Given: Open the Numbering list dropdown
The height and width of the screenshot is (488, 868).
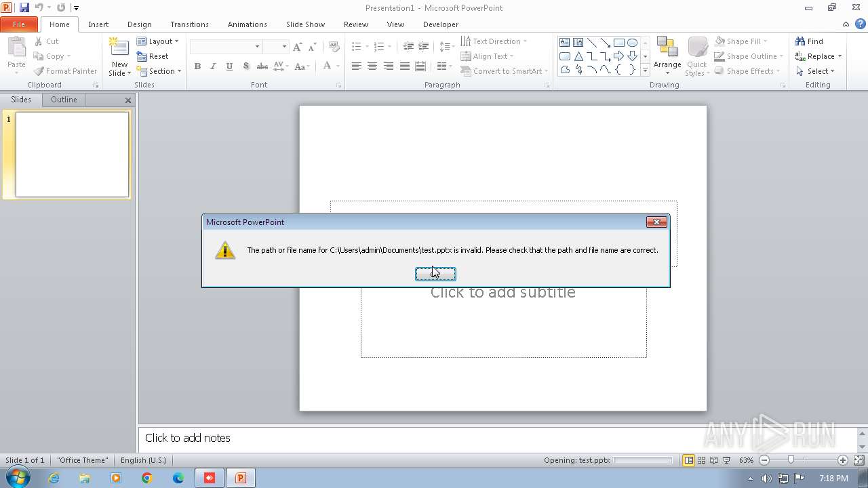Looking at the screenshot, I should 389,47.
